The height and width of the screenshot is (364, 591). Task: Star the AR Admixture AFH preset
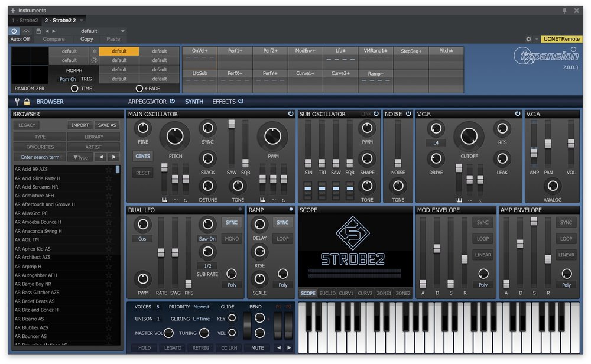pos(109,196)
